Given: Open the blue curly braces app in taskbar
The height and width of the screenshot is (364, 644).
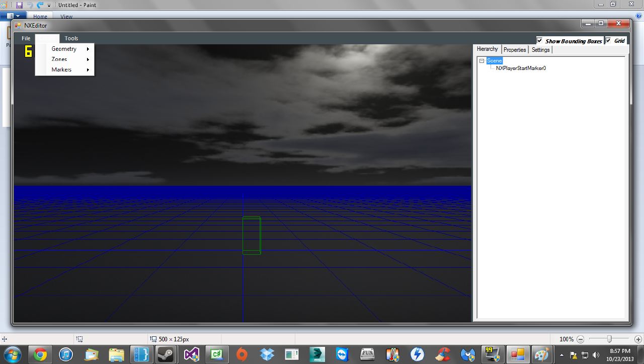Looking at the screenshot, I should coord(141,355).
